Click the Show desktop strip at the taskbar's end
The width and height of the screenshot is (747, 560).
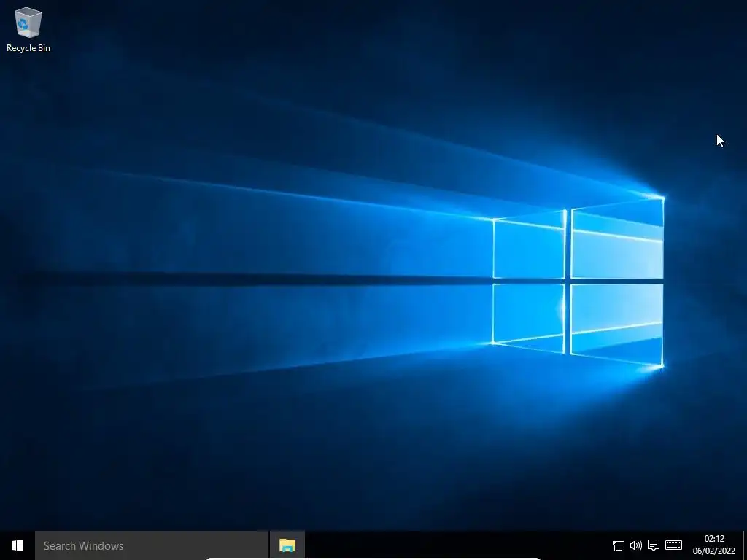[x=745, y=545]
